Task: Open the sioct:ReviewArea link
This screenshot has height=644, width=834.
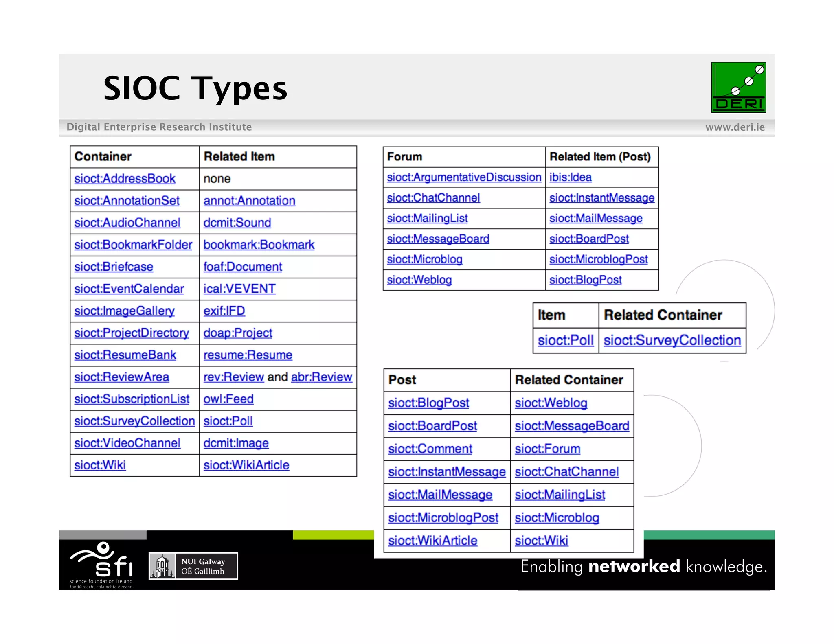Action: tap(121, 377)
